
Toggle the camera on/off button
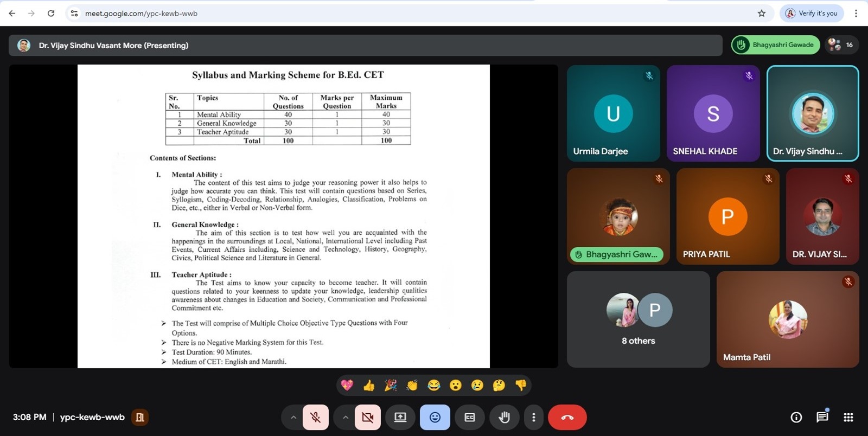tap(367, 417)
